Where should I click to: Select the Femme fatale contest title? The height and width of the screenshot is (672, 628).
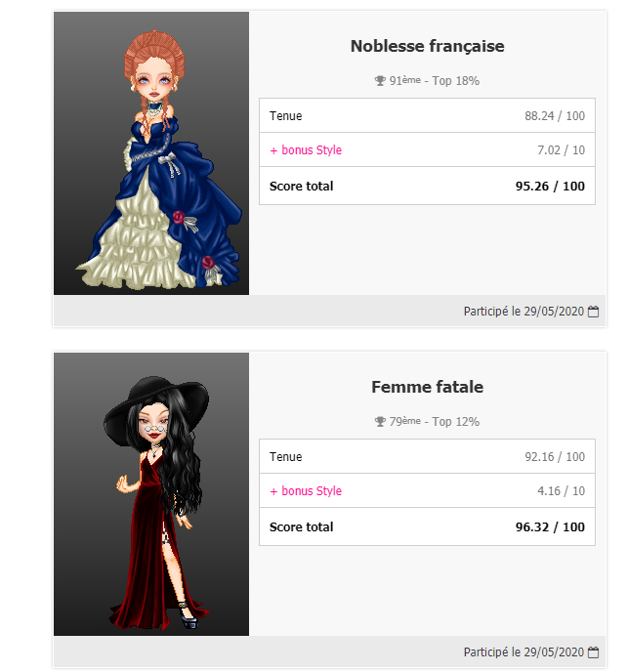click(x=428, y=387)
